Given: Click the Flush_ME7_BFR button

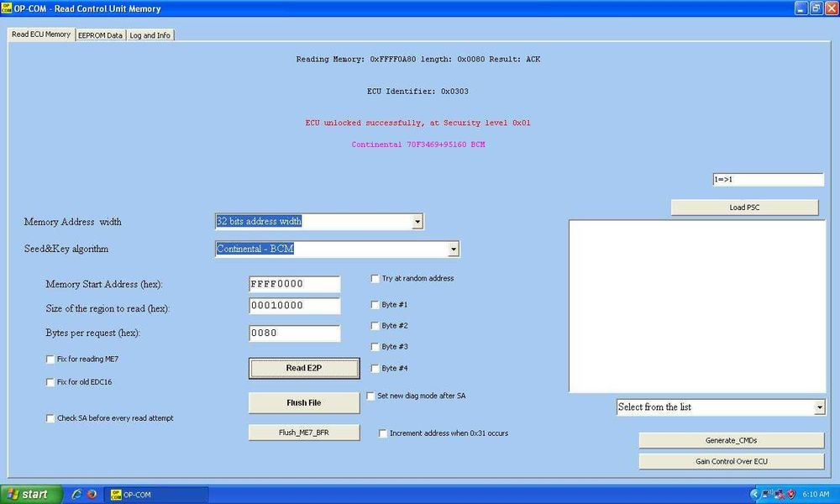Looking at the screenshot, I should (x=304, y=433).
